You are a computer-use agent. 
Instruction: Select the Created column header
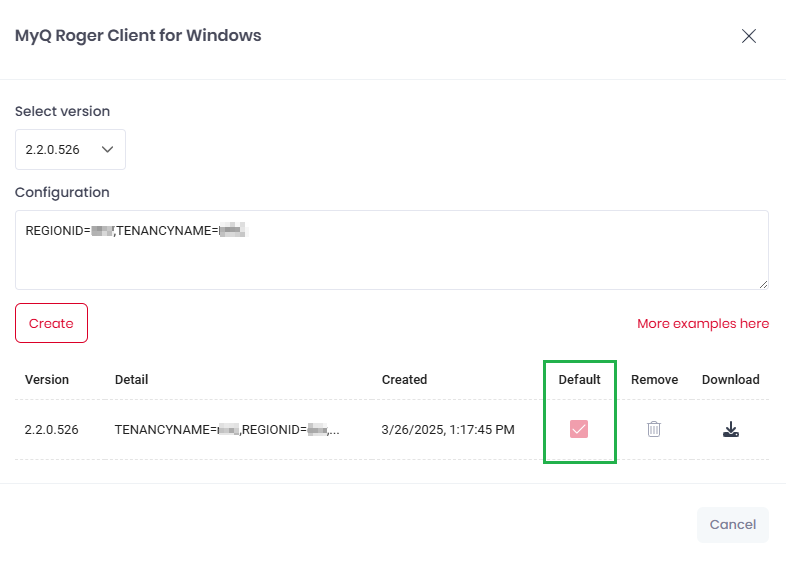(x=404, y=380)
